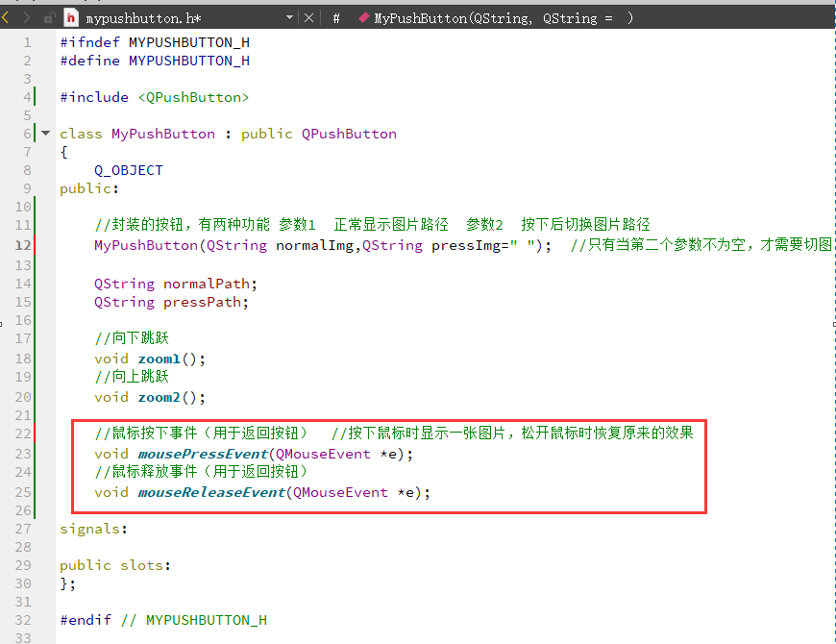The height and width of the screenshot is (644, 836).
Task: Click the MyPushButton constructor name on line 12
Action: point(146,245)
